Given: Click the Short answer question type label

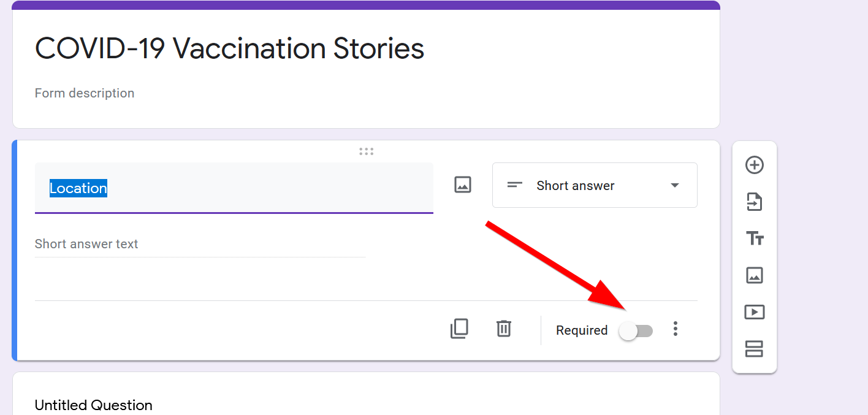Looking at the screenshot, I should coord(575,186).
